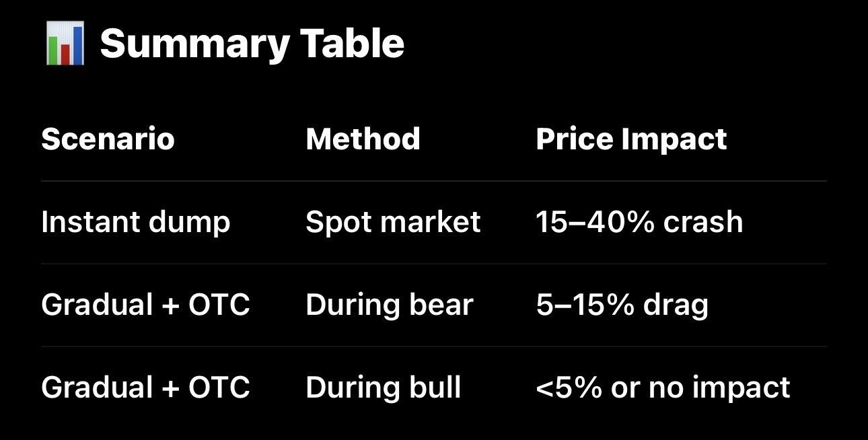The image size is (868, 440).
Task: Click the word Table in the heading
Action: [352, 43]
